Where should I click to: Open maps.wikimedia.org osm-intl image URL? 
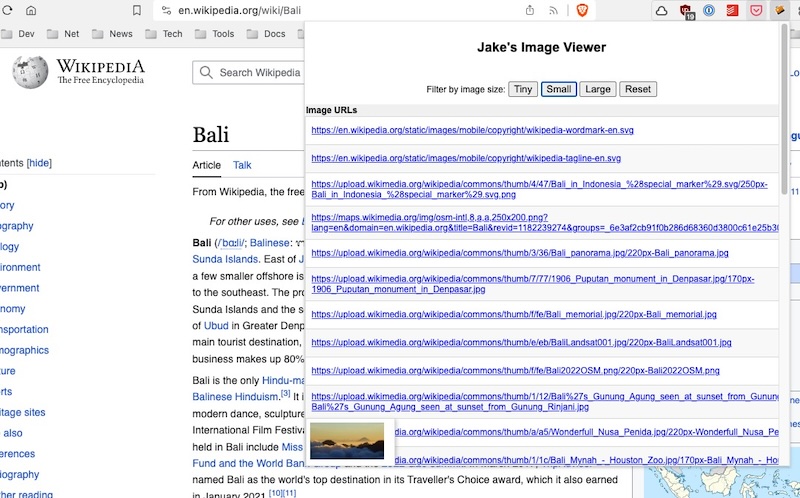(x=545, y=222)
